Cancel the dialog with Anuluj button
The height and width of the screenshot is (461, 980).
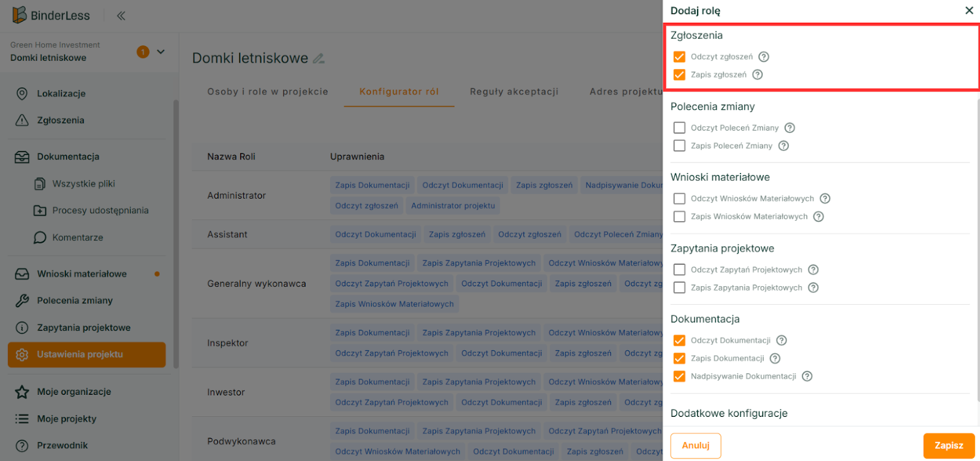point(696,446)
